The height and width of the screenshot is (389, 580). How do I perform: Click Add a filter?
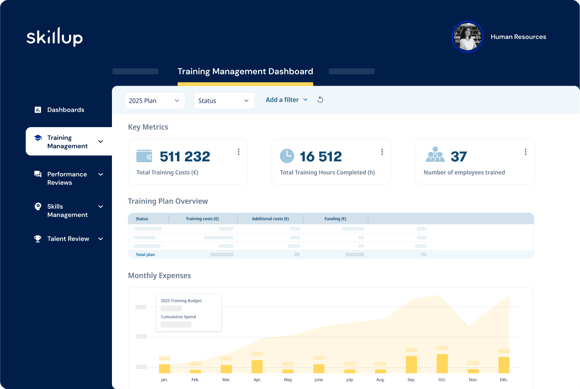[287, 100]
